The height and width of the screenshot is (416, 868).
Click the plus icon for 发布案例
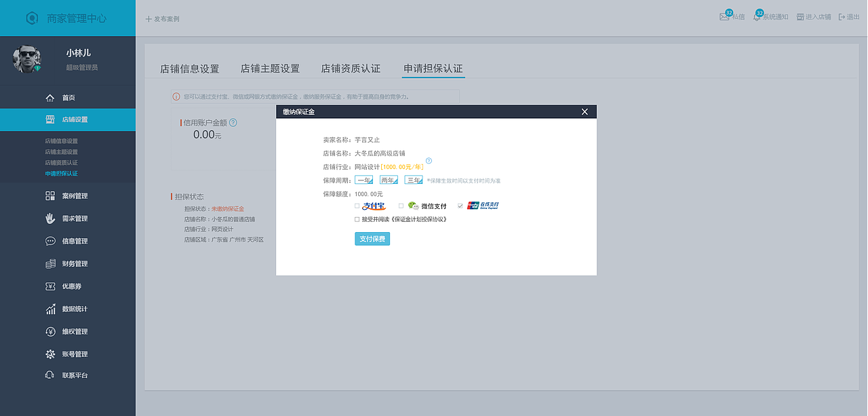coord(149,19)
